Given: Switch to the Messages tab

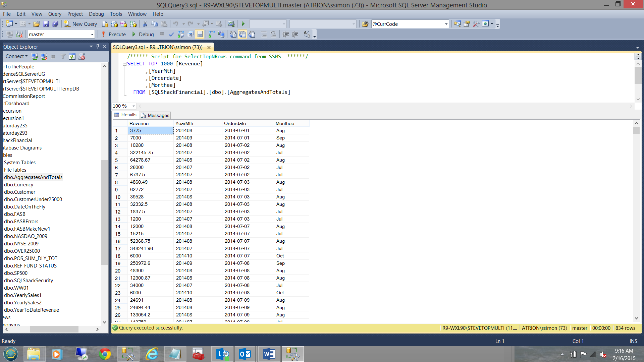Looking at the screenshot, I should click(x=155, y=115).
